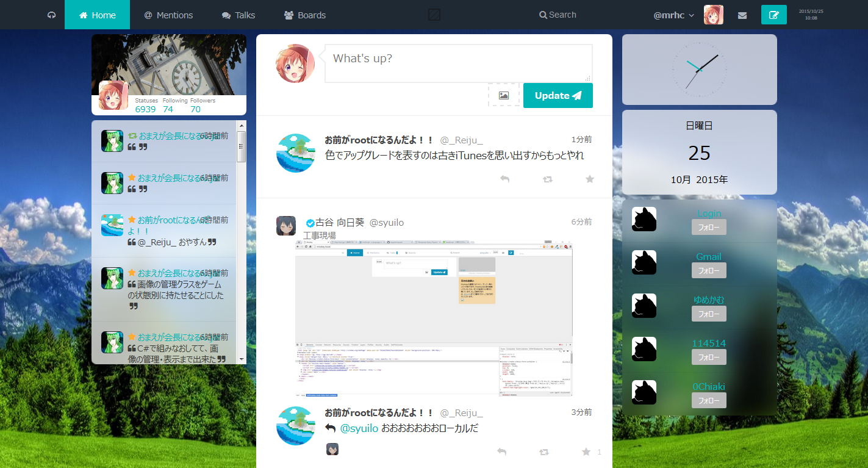Screen dimensions: 868x468
Task: Favorite the iTunes post by @_Reiju_
Action: click(x=590, y=179)
